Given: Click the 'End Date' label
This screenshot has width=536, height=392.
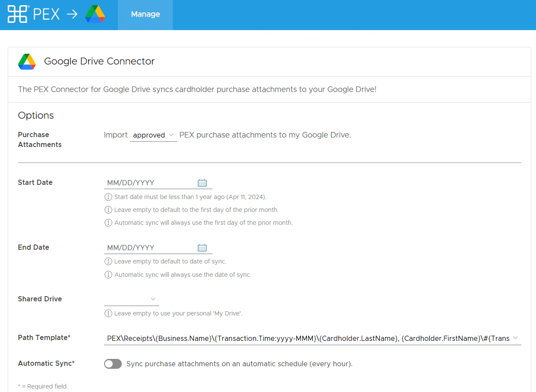Looking at the screenshot, I should click(x=34, y=247).
